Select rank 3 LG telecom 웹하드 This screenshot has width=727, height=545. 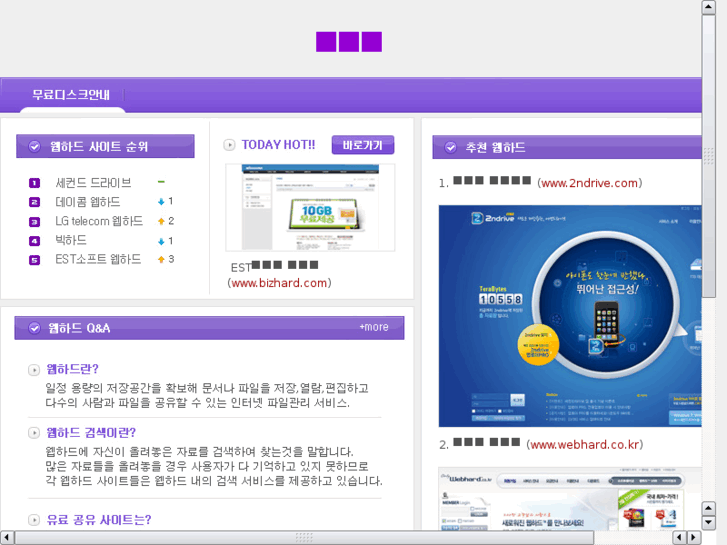99,221
